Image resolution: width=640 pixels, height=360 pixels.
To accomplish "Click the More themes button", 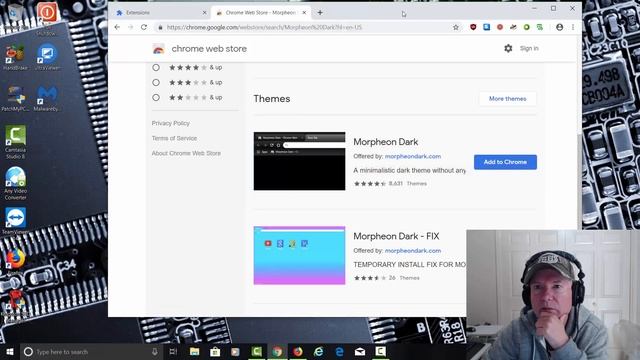I will (x=507, y=99).
